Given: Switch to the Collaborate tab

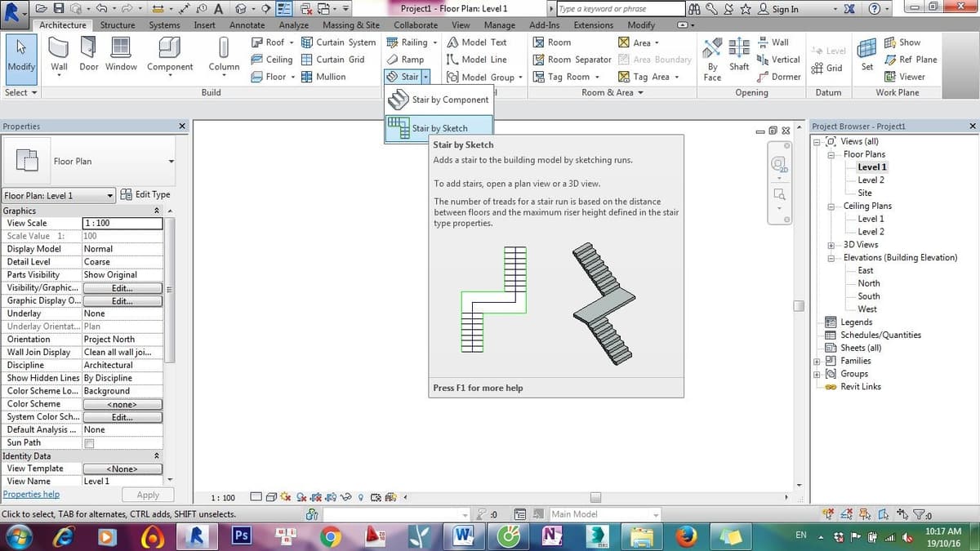Looking at the screenshot, I should (x=416, y=25).
